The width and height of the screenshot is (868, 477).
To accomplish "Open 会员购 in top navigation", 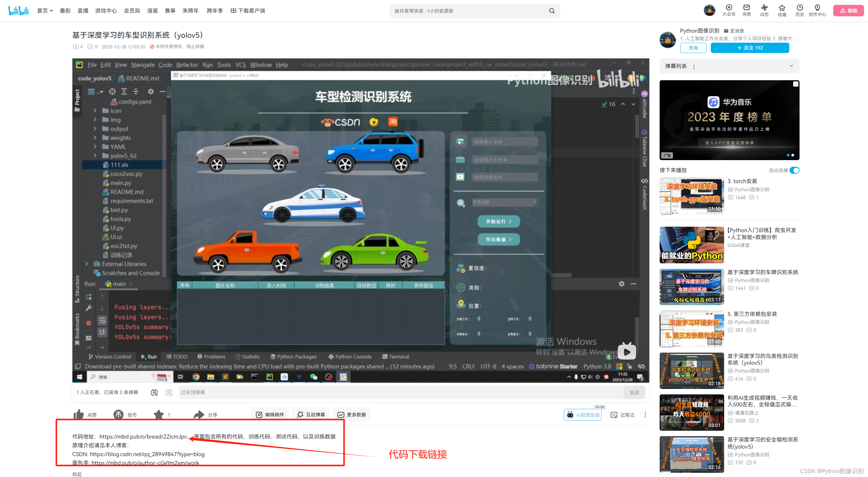I will (132, 11).
